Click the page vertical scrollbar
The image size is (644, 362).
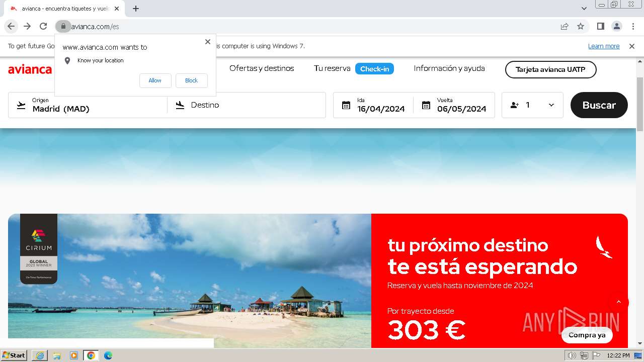(x=640, y=105)
